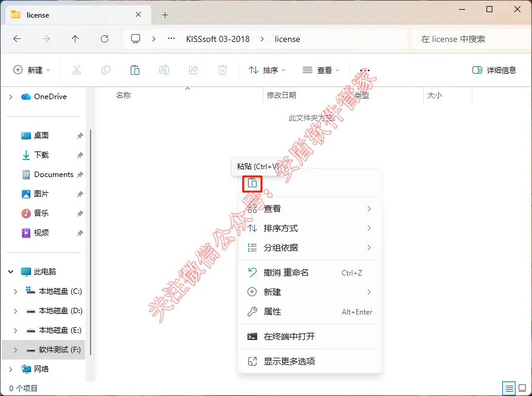The height and width of the screenshot is (396, 532).
Task: Close the license tab
Action: tap(139, 15)
